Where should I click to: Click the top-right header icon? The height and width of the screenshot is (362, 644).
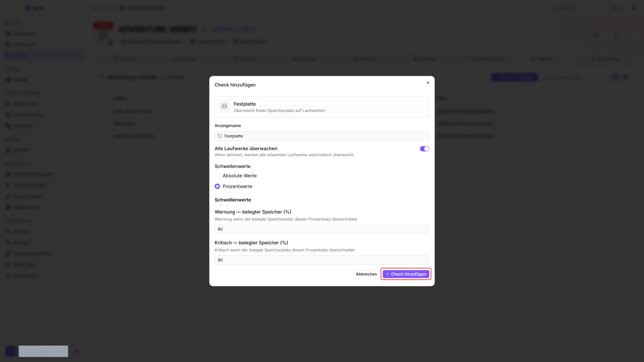point(634,8)
